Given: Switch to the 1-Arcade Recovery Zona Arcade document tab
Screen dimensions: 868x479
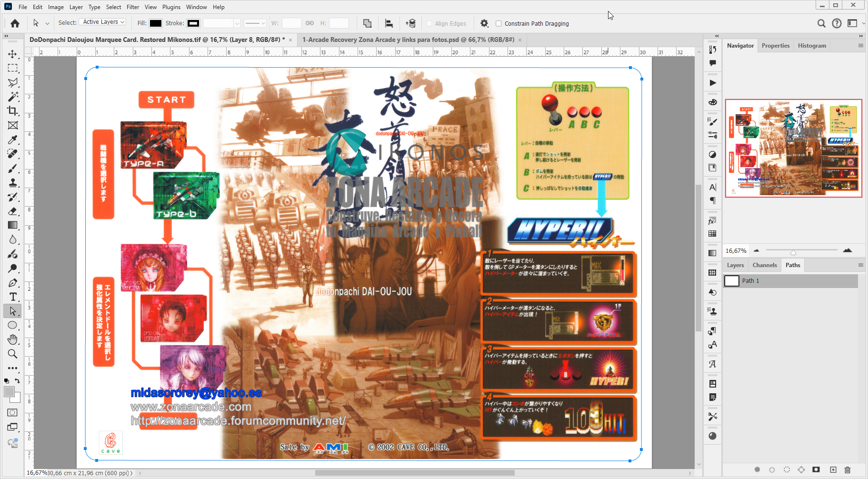Looking at the screenshot, I should tap(408, 40).
